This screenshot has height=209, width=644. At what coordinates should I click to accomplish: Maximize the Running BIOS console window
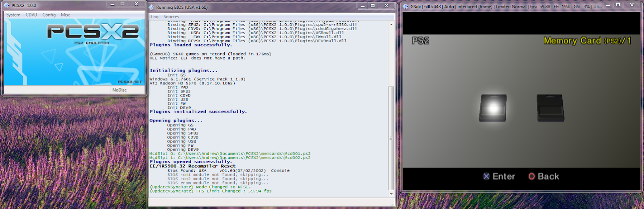coord(373,6)
